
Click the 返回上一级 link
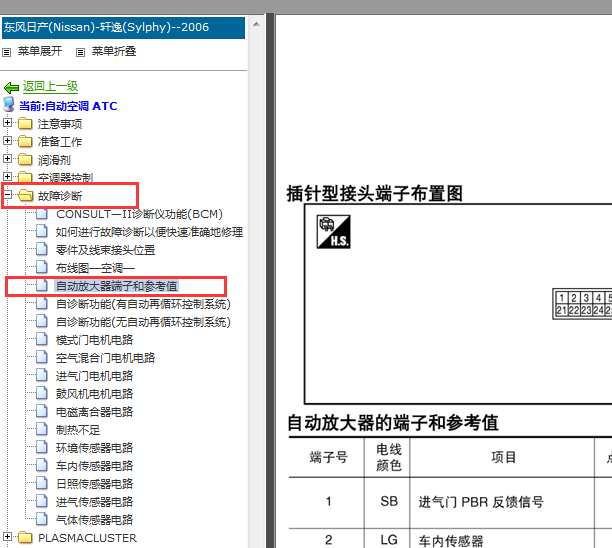pyautogui.click(x=50, y=86)
